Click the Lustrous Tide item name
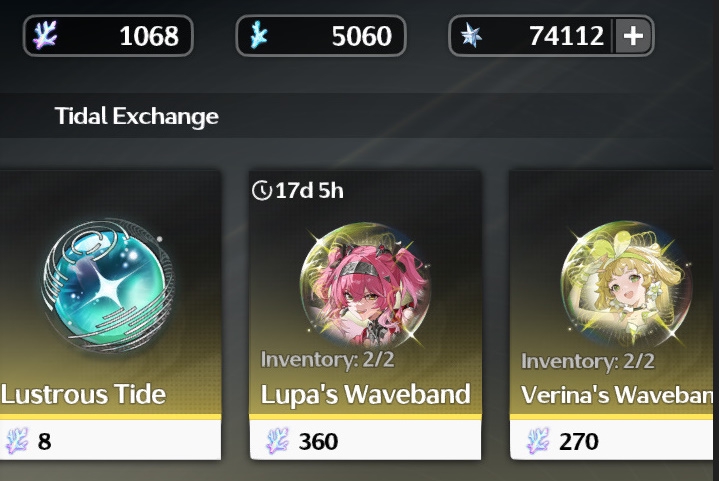Screen dimensions: 719x481 [83, 394]
